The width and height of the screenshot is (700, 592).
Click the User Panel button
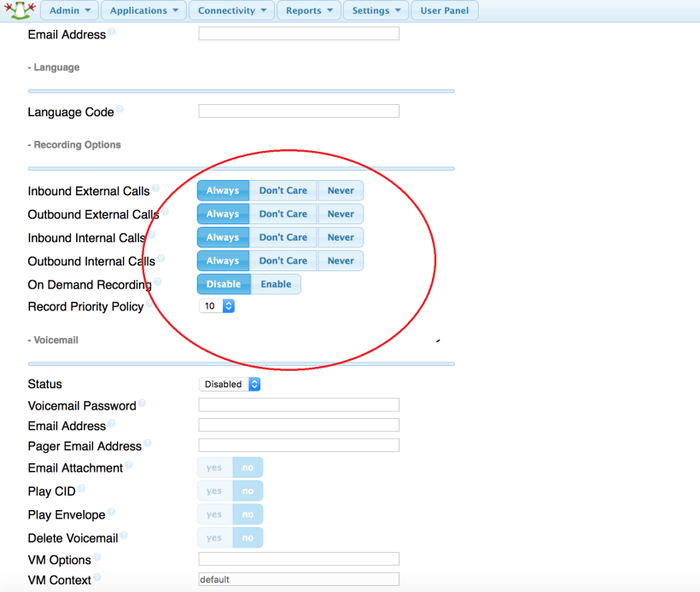[x=444, y=11]
